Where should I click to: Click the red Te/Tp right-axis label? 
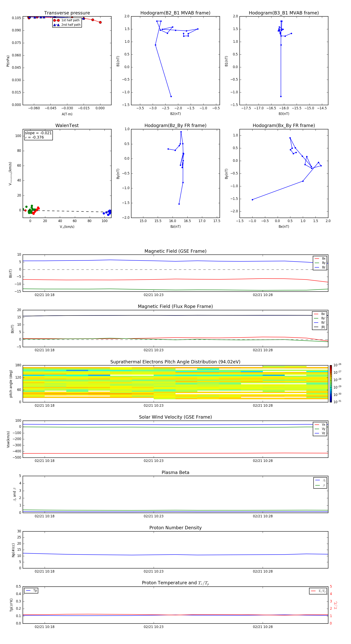tap(336, 605)
